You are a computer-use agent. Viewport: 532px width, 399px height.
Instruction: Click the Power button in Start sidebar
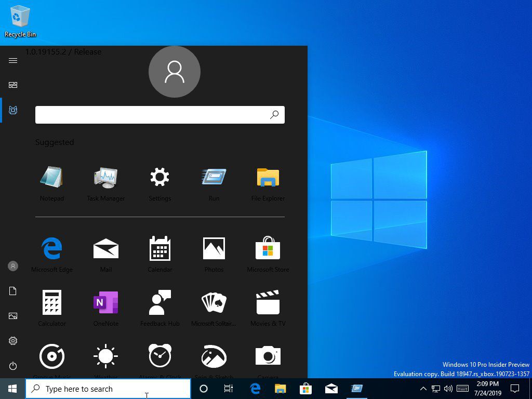pyautogui.click(x=13, y=366)
